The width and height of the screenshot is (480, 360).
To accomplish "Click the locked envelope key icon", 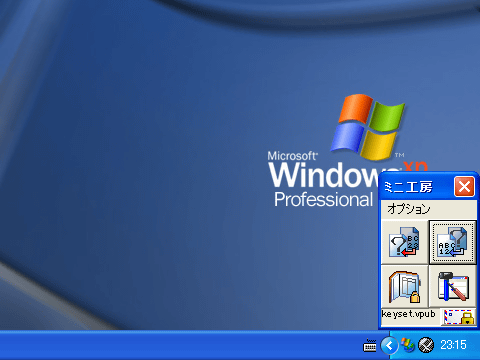I will coord(459,316).
